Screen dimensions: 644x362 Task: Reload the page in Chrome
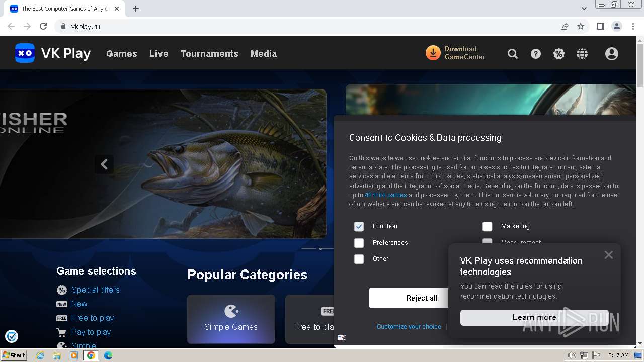[43, 26]
